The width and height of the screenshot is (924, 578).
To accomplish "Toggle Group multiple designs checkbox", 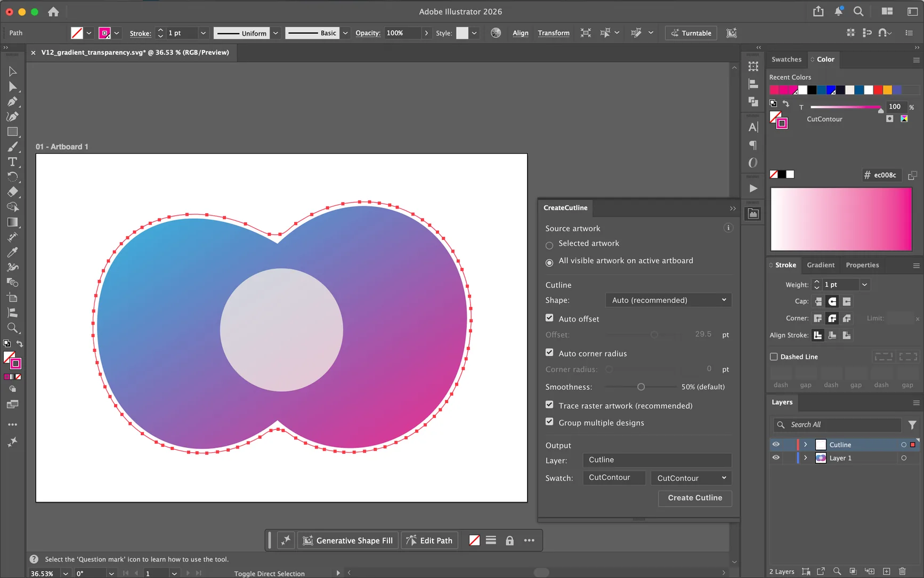I will 549,422.
